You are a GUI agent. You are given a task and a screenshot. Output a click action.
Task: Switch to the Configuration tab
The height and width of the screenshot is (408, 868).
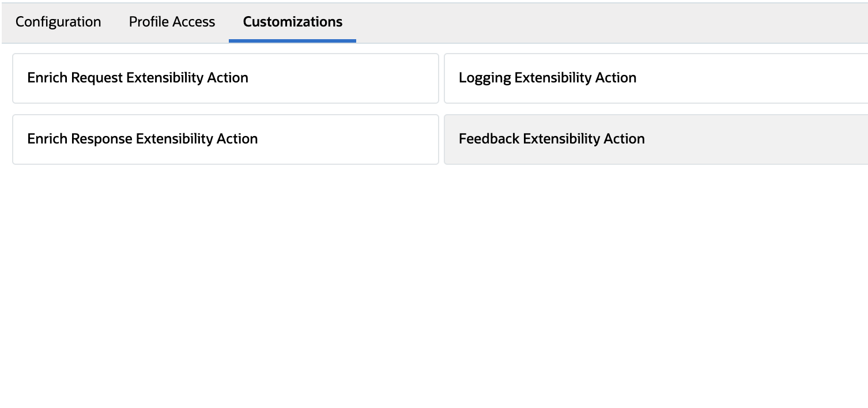click(58, 22)
